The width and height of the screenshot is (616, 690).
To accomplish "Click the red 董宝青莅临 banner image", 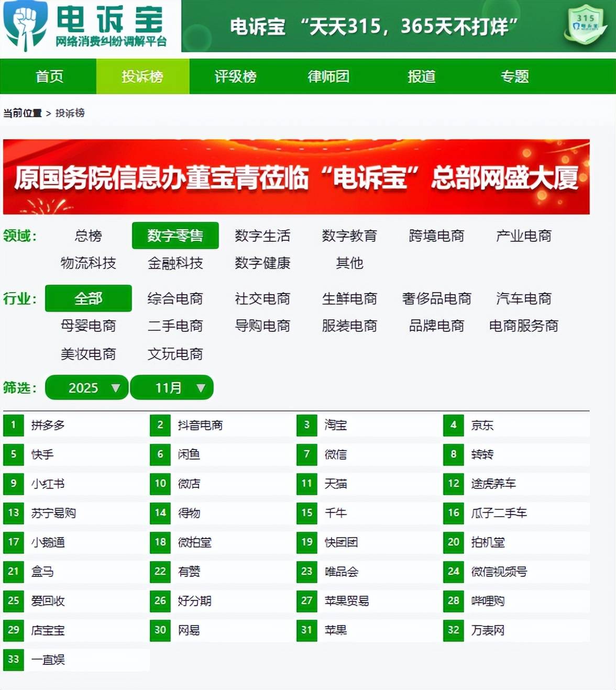I will tap(296, 177).
